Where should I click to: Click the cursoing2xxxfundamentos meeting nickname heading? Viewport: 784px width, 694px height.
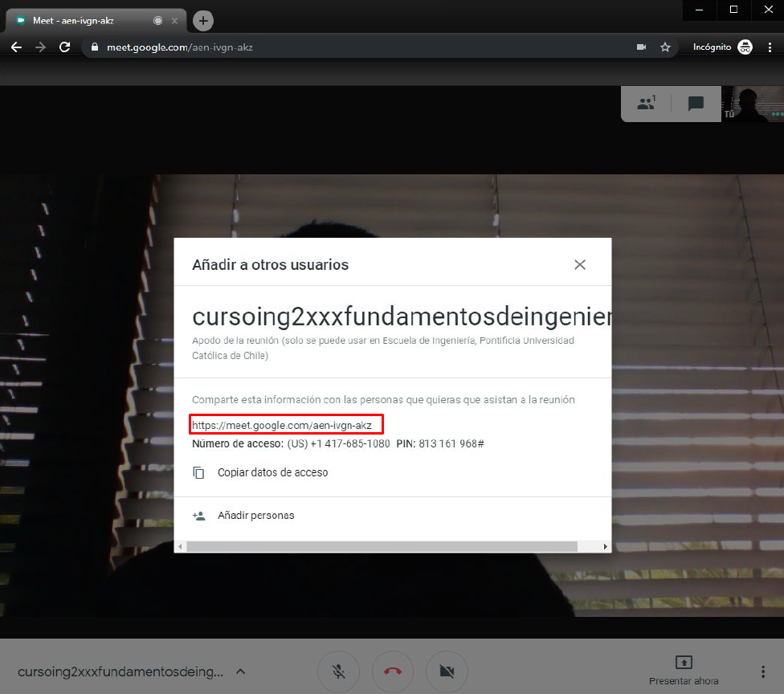click(x=402, y=316)
